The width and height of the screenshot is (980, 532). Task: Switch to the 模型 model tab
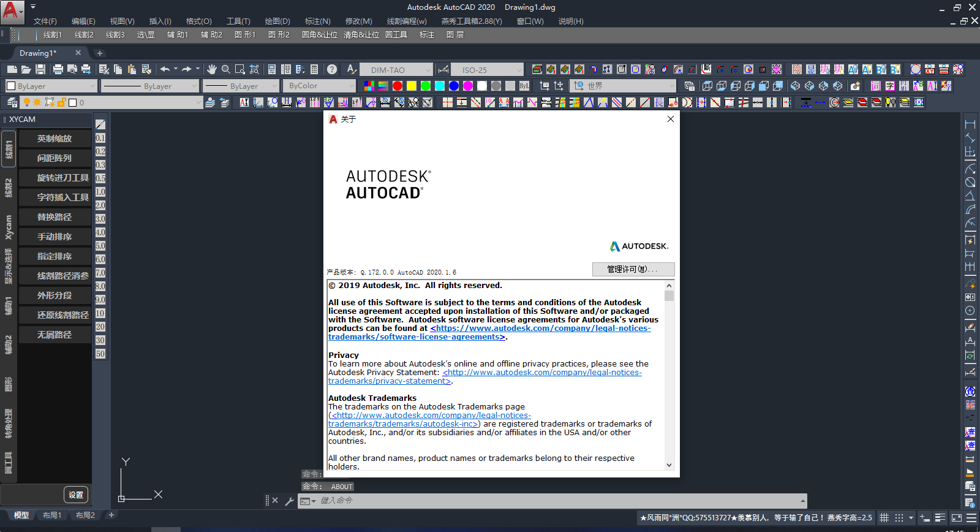point(21,515)
